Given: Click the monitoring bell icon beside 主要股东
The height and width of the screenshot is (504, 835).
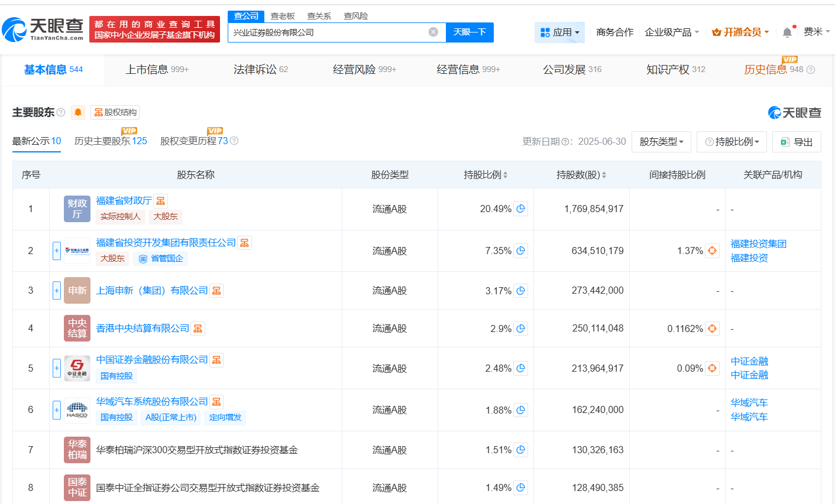Looking at the screenshot, I should pyautogui.click(x=78, y=112).
